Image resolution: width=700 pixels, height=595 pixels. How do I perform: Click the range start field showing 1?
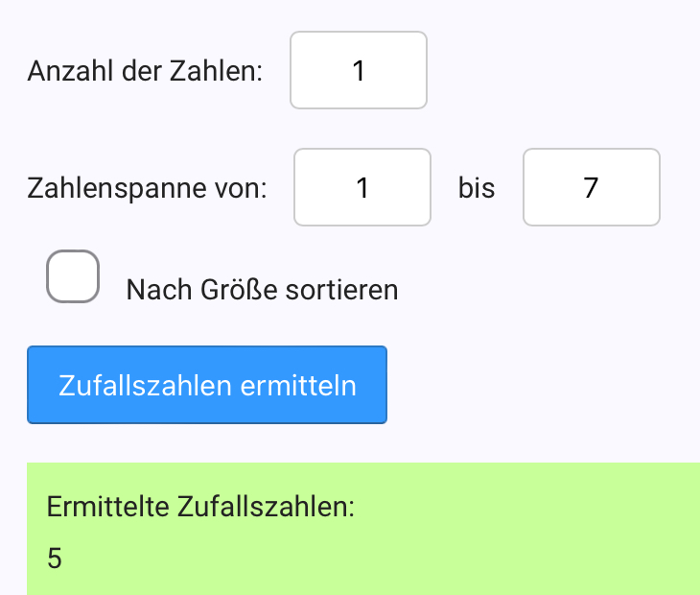point(362,187)
